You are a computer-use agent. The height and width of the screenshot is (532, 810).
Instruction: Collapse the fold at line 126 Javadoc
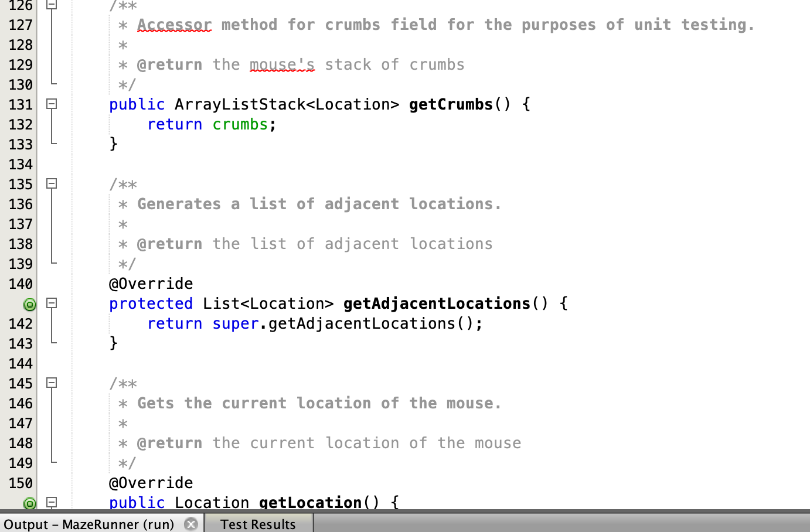coord(52,5)
